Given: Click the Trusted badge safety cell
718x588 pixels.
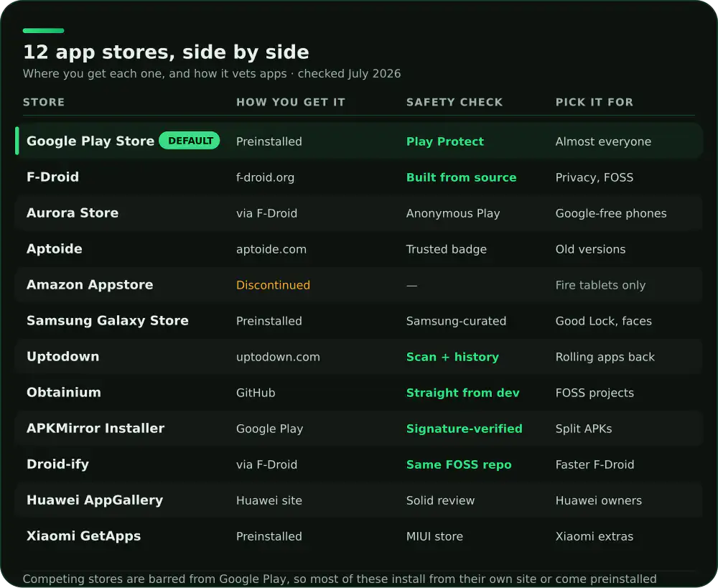Looking at the screenshot, I should tap(446, 249).
